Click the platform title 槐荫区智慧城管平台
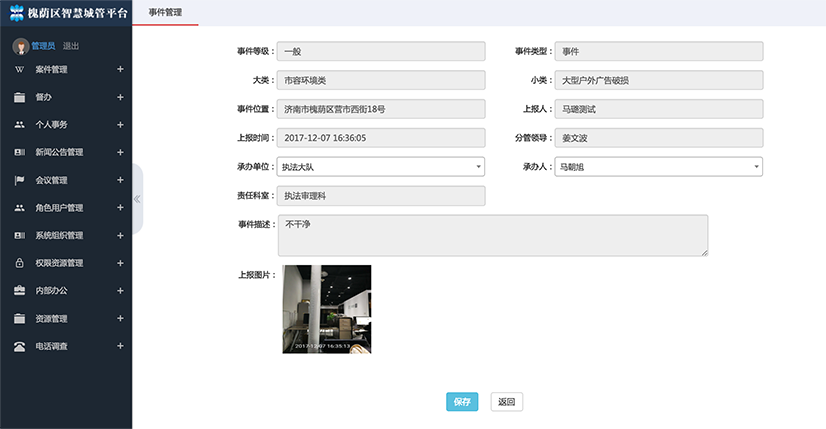 click(77, 13)
